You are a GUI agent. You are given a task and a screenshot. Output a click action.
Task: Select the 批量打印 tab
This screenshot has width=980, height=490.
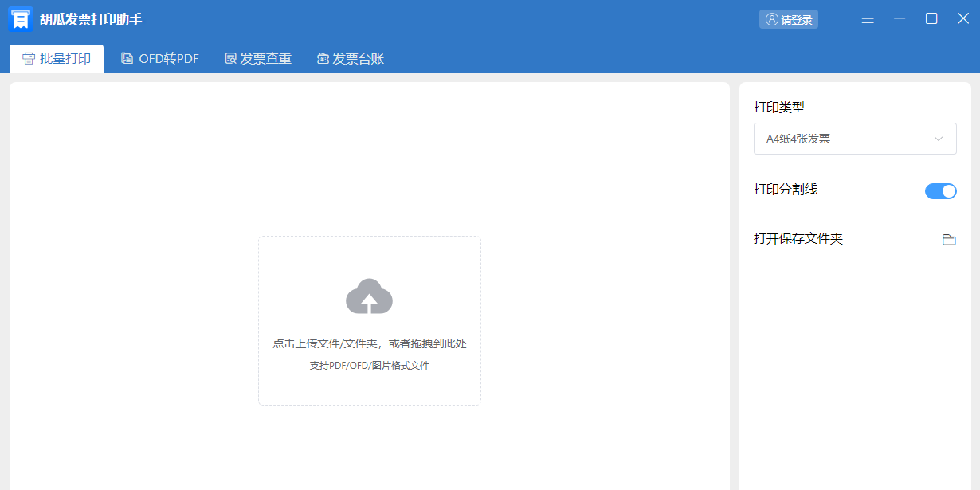(x=57, y=58)
